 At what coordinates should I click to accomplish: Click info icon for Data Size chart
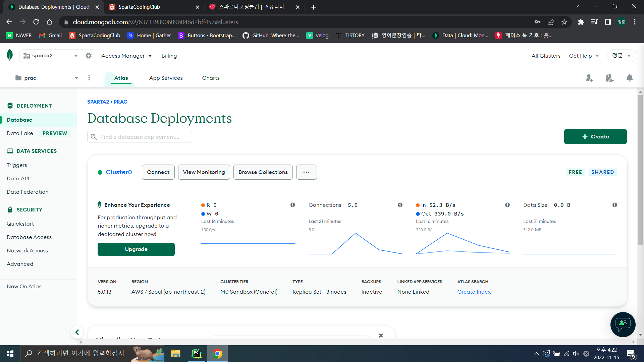615,205
